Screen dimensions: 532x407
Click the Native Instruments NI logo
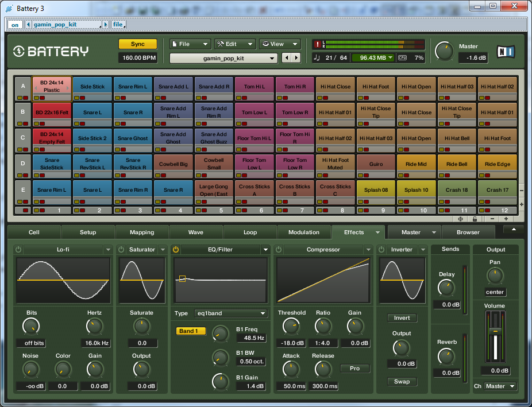[506, 52]
